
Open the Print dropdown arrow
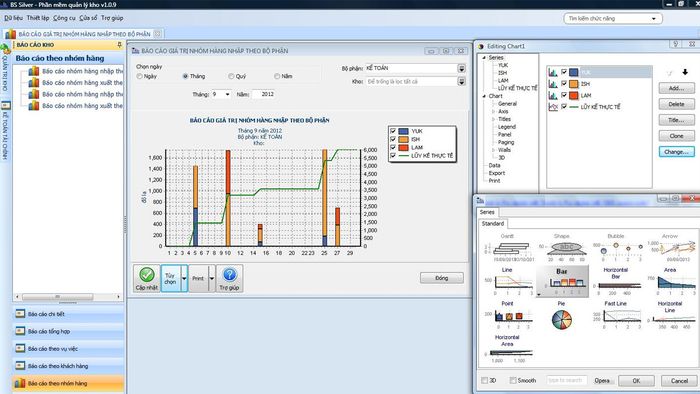212,278
